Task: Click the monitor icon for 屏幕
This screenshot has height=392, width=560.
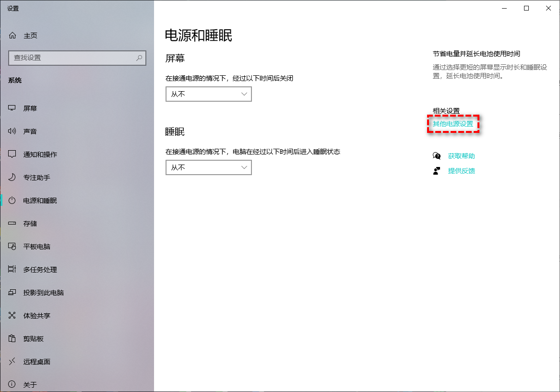Action: (12, 108)
